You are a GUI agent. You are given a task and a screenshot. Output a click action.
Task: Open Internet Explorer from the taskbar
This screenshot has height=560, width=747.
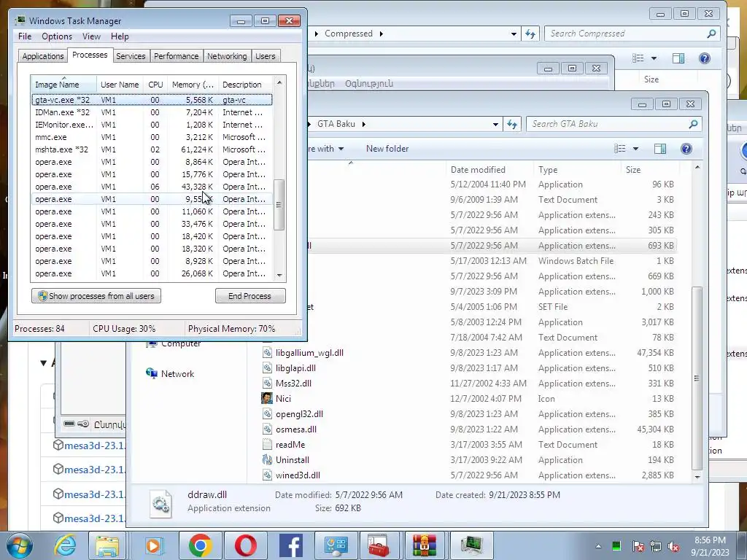[64, 545]
